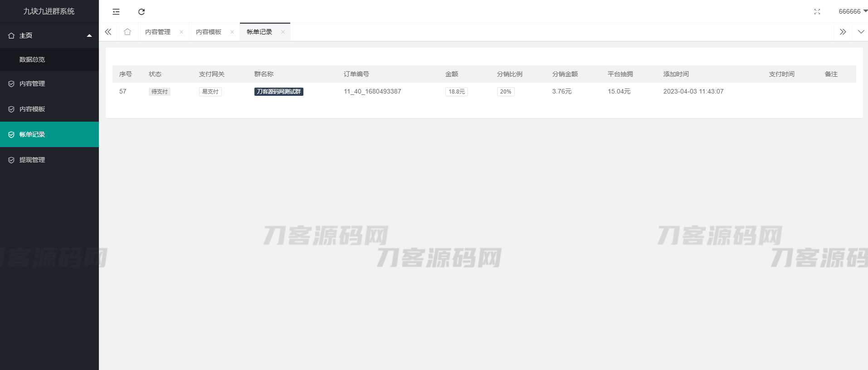Open 数据总览 in the sidebar
Screen dimensions: 868x370
pos(32,59)
